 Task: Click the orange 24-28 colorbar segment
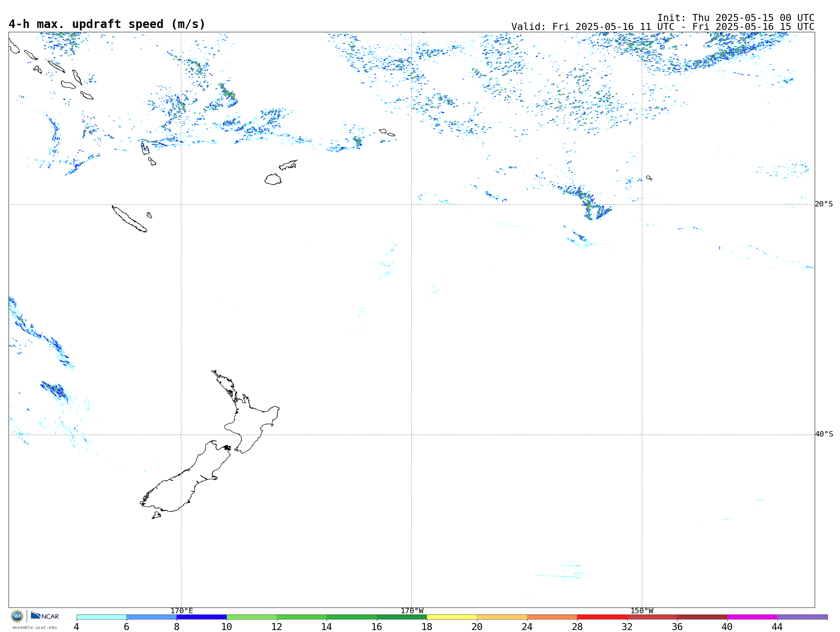tap(552, 617)
